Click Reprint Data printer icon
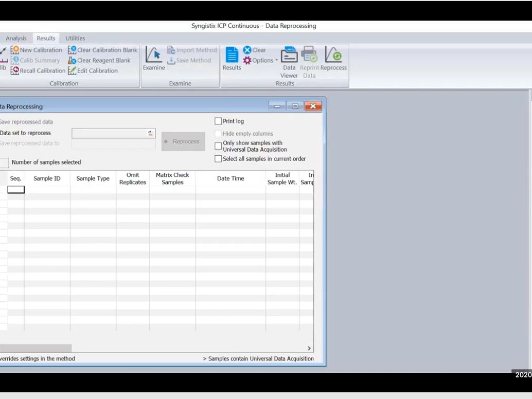 click(x=309, y=54)
